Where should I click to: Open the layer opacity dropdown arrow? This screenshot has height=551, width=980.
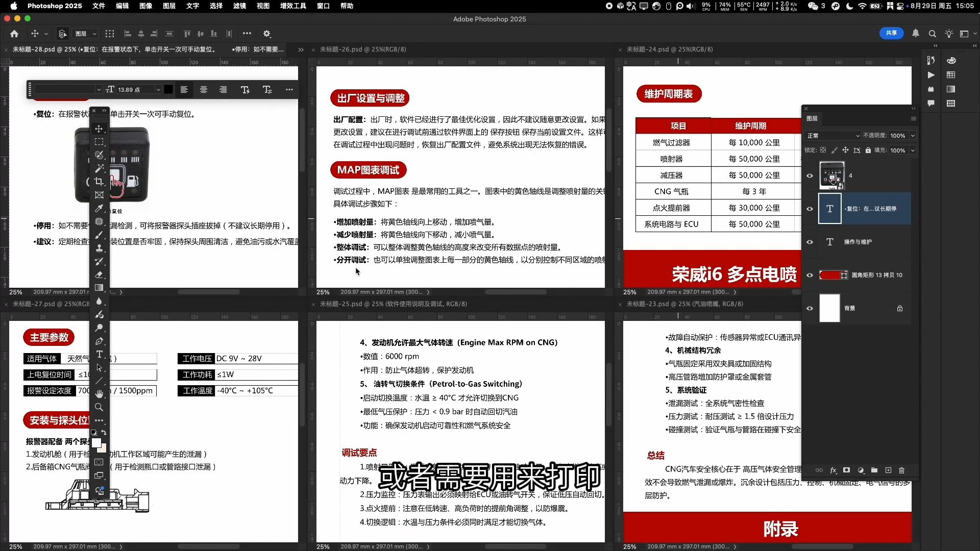click(913, 136)
